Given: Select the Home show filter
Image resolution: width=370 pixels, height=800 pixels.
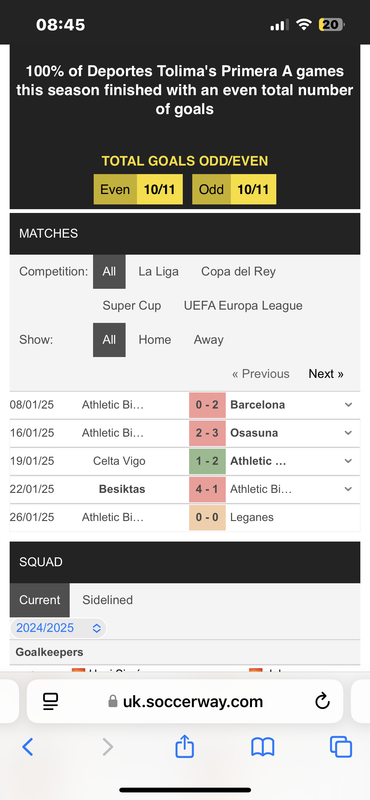Looking at the screenshot, I should click(155, 340).
